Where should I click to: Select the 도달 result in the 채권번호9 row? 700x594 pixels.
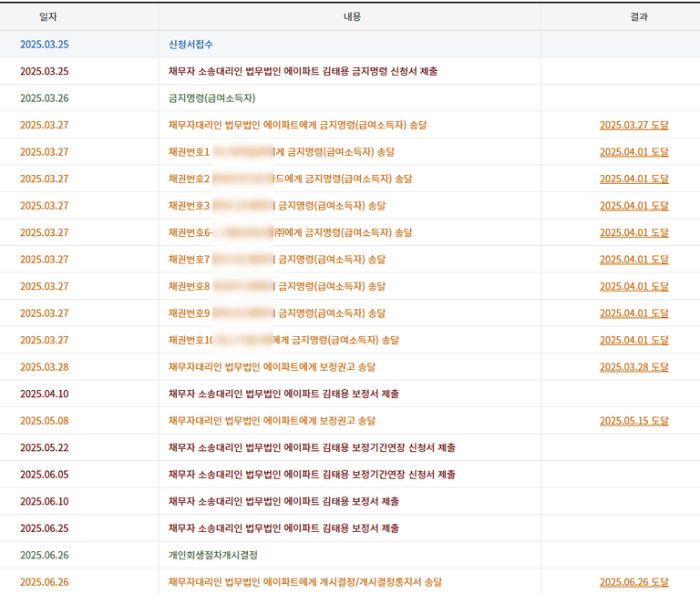tap(633, 313)
